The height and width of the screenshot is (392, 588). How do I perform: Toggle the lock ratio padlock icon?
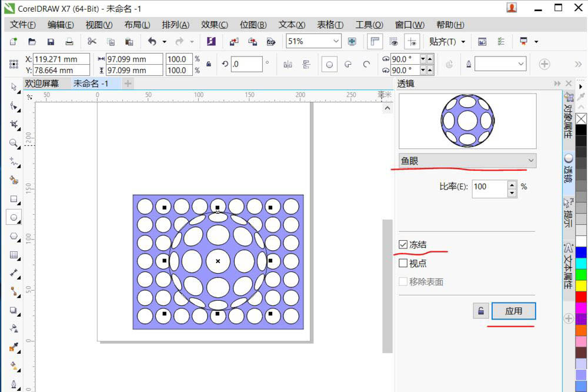point(209,64)
